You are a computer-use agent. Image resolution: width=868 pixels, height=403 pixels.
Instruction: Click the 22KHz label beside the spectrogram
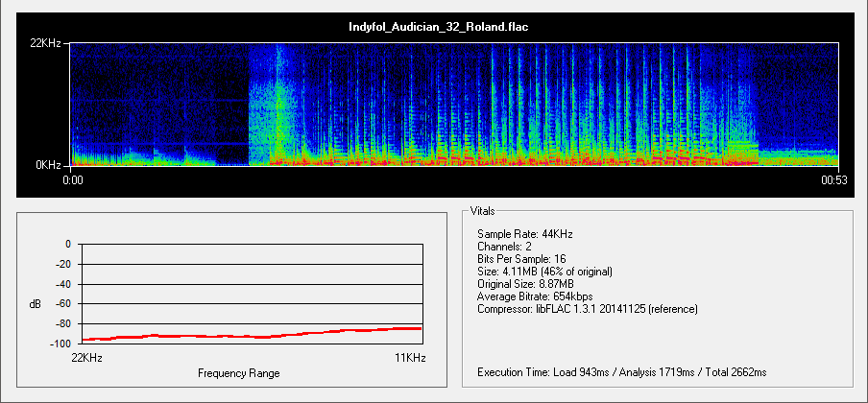[x=46, y=43]
